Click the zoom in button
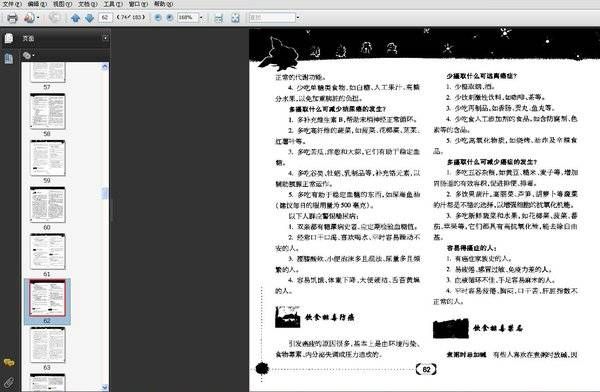This screenshot has width=600, height=392. [170, 18]
